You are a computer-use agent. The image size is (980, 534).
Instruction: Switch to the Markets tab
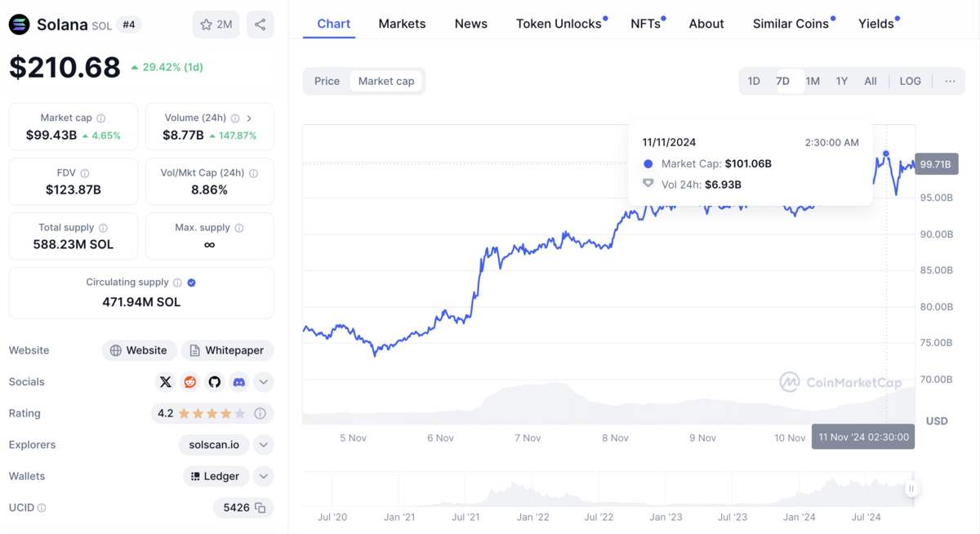click(402, 24)
